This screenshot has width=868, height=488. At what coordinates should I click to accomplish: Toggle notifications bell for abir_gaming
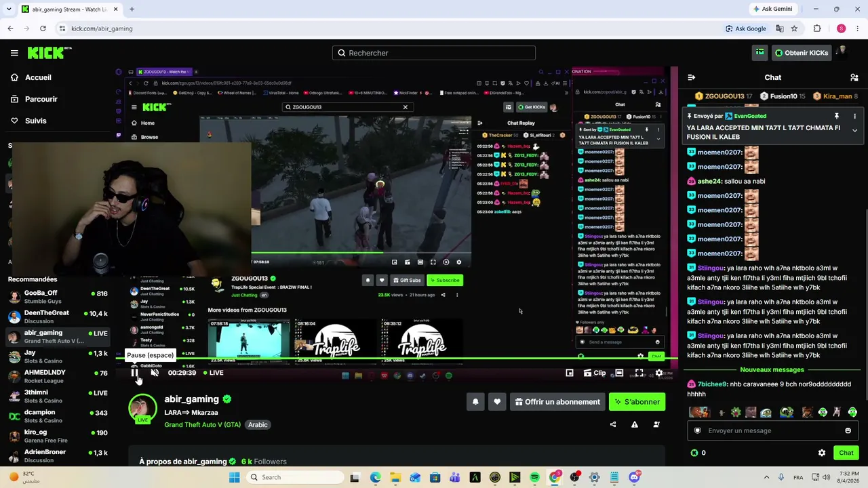[x=475, y=402]
